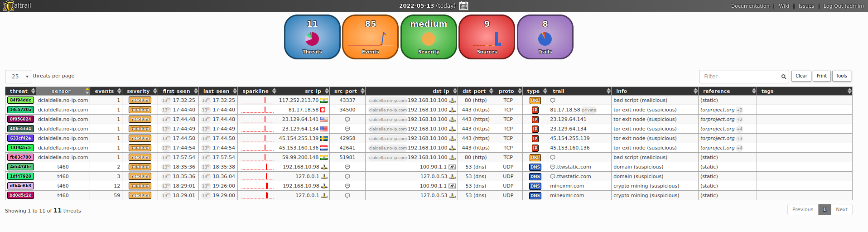Open the Events chart tile
868x232 pixels.
coord(370,37)
